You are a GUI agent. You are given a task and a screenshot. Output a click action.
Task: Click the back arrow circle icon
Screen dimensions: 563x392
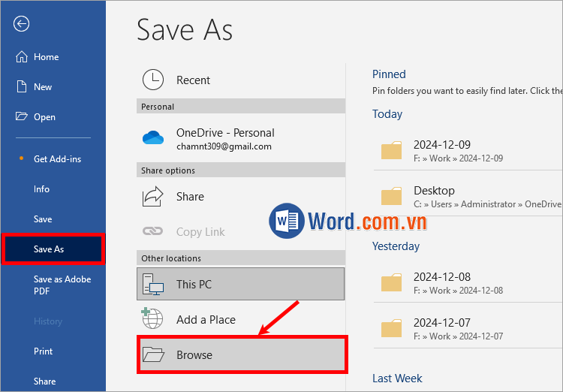pyautogui.click(x=21, y=24)
